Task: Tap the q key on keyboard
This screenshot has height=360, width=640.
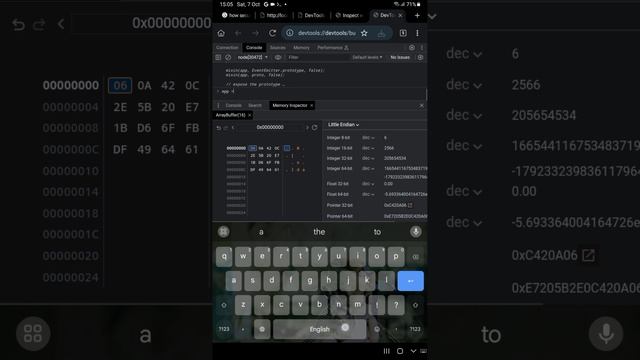Action: (224, 257)
